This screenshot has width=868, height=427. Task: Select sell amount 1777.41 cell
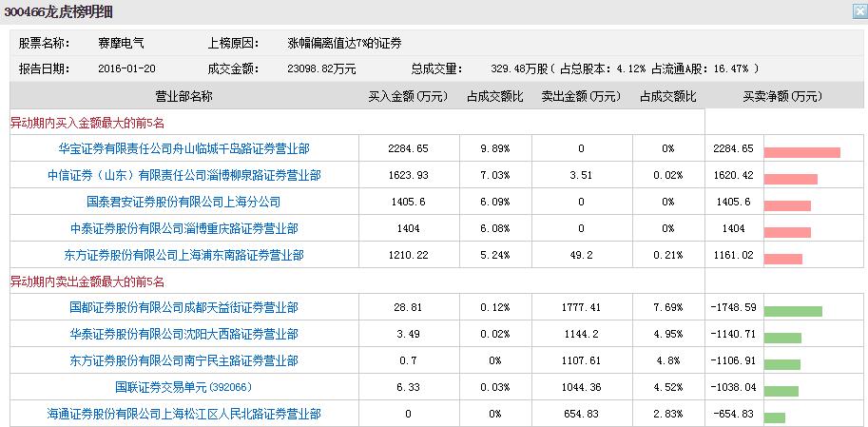coord(581,307)
